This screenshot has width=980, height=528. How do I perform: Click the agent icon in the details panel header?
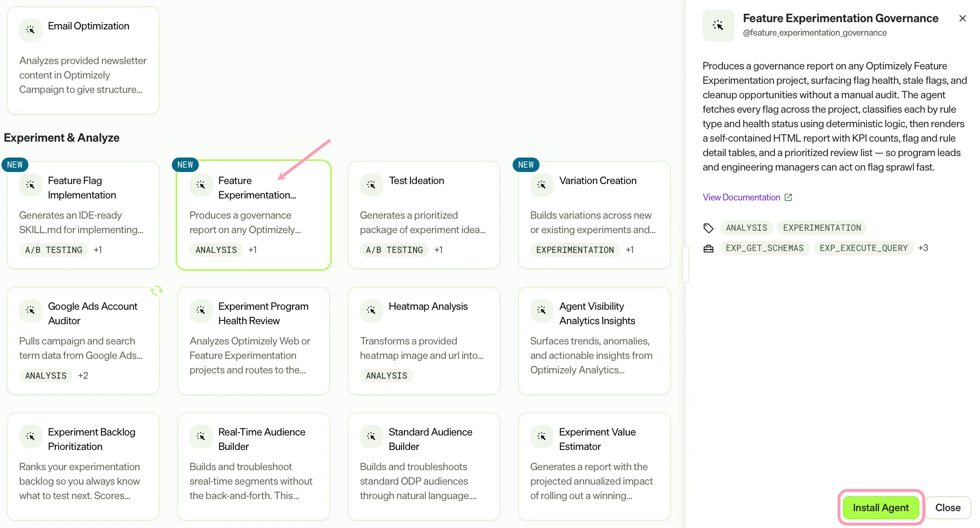pyautogui.click(x=718, y=26)
